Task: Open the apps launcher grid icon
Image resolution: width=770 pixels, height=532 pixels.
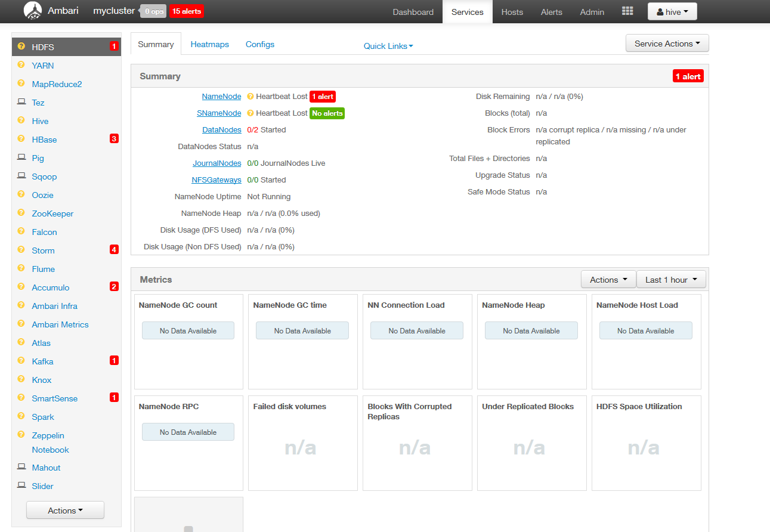Action: pos(627,11)
